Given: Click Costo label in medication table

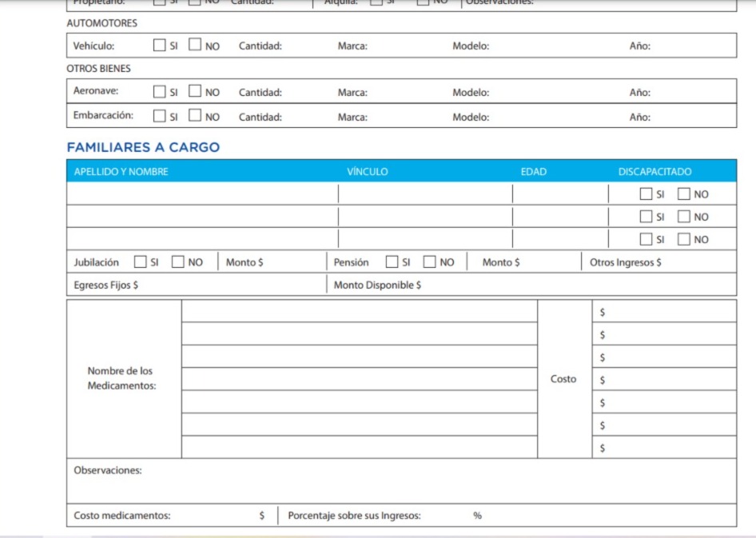Looking at the screenshot, I should pos(563,379).
